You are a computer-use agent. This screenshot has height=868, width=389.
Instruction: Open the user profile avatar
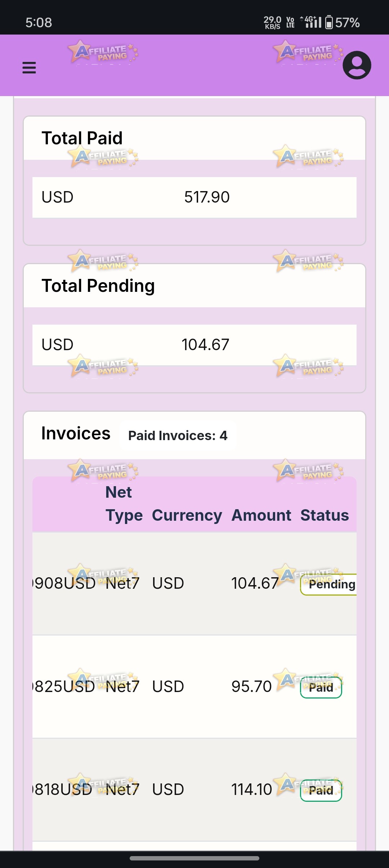357,65
